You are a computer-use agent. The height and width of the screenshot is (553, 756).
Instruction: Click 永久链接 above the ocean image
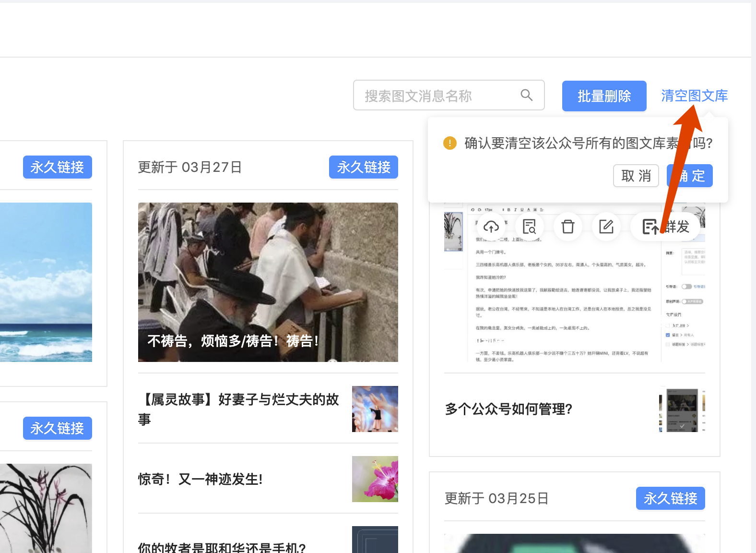click(58, 167)
